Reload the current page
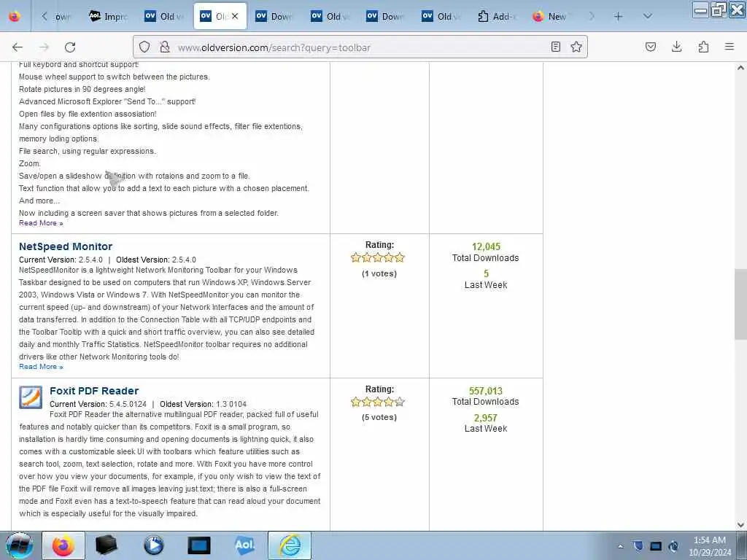 tap(70, 47)
